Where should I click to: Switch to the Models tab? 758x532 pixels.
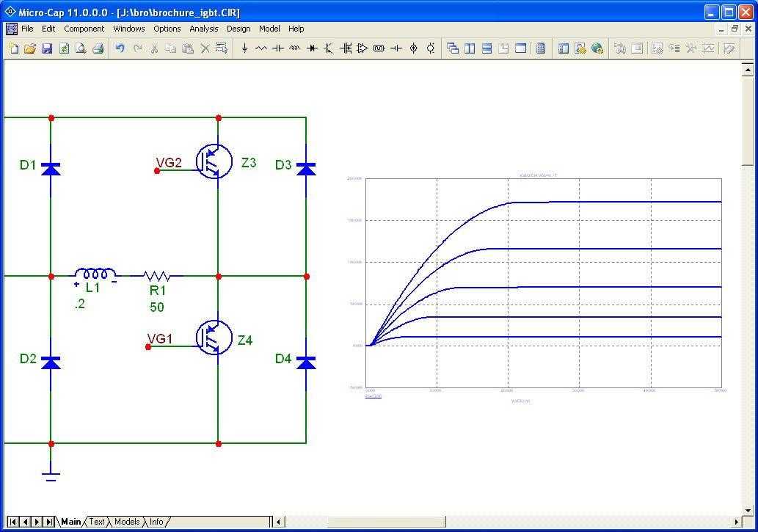coord(127,522)
